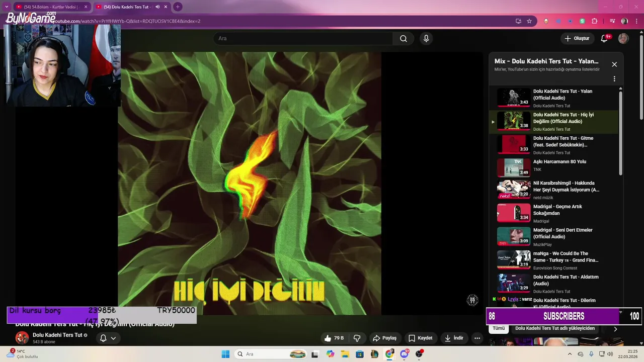The height and width of the screenshot is (362, 644).
Task: Select the 'Dolu Kadehi Ters Tut adlı yükleyiciden' chip
Action: (555, 328)
